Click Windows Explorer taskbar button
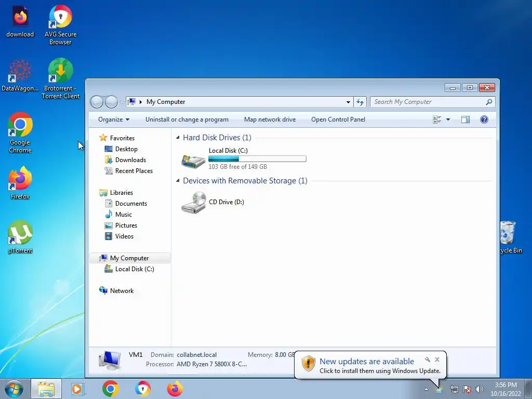532x399 pixels. [x=46, y=389]
